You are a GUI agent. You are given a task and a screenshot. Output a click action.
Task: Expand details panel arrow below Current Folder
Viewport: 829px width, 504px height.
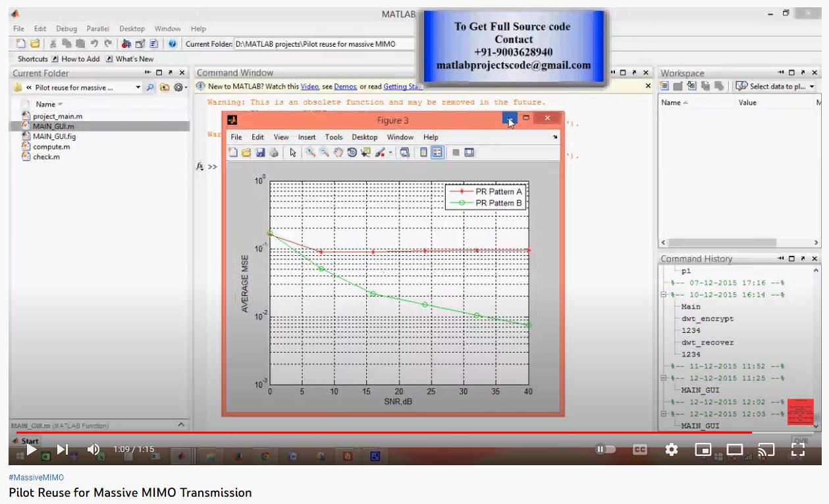click(x=182, y=424)
